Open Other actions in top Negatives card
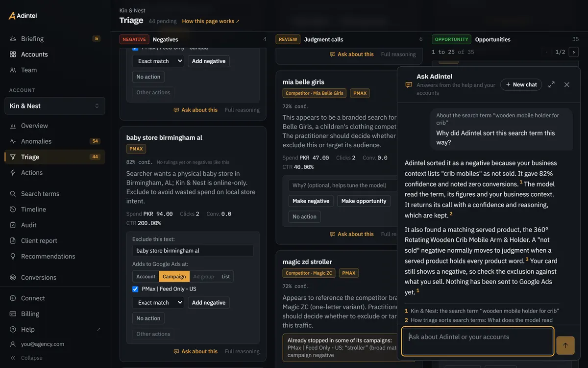588x368 pixels. pyautogui.click(x=153, y=93)
